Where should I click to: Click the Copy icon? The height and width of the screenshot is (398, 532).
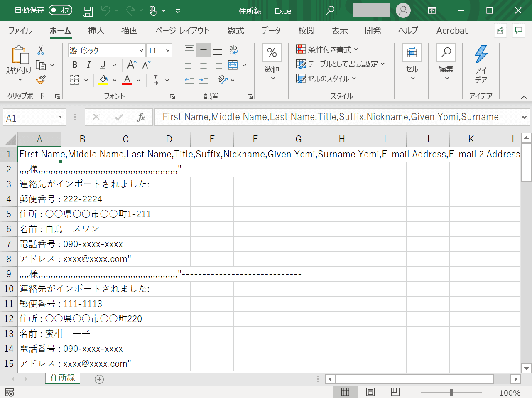coord(41,65)
